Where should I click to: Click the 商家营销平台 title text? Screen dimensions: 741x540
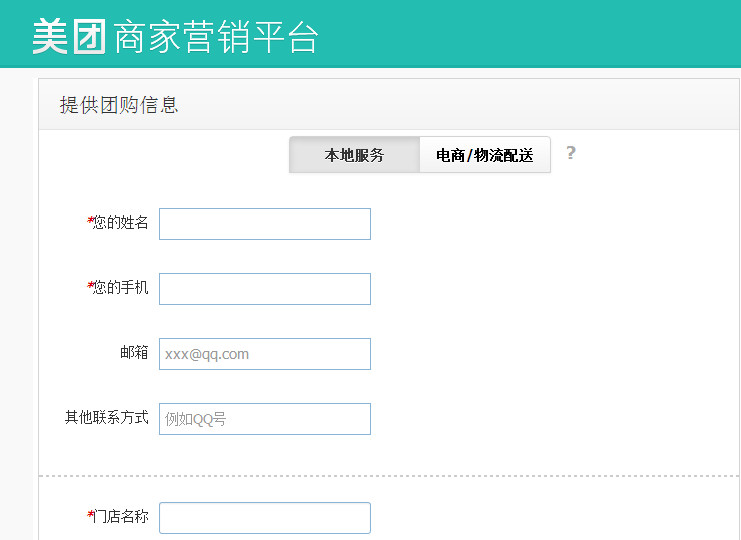pyautogui.click(x=217, y=36)
